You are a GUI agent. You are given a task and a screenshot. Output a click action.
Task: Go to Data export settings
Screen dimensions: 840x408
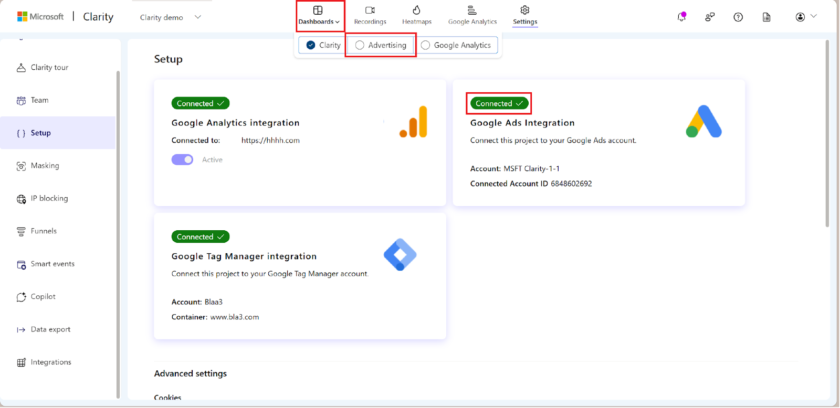(50, 329)
